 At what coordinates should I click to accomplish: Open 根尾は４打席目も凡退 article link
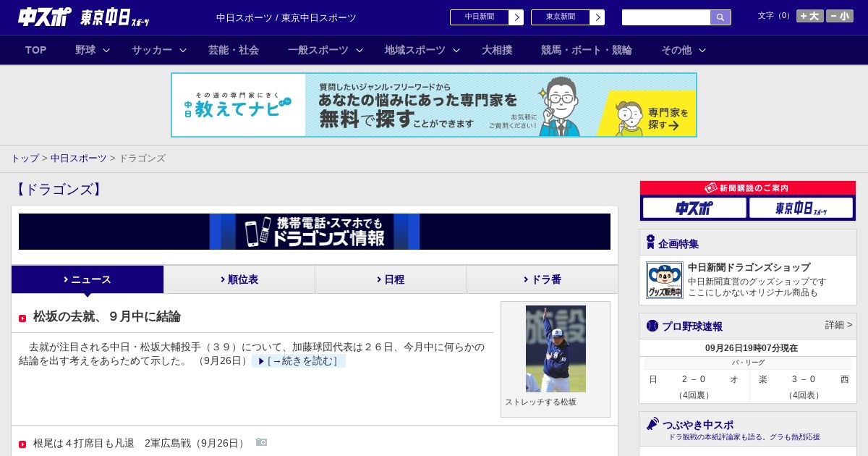(x=140, y=443)
